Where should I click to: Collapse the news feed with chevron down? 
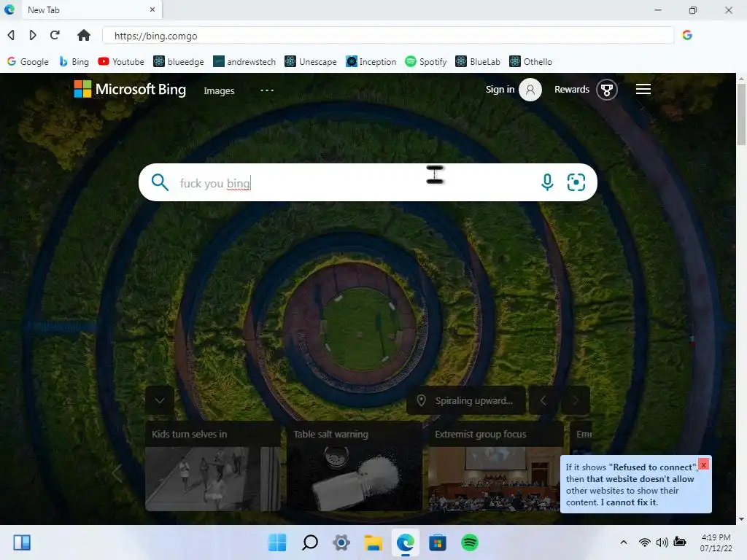pos(160,400)
